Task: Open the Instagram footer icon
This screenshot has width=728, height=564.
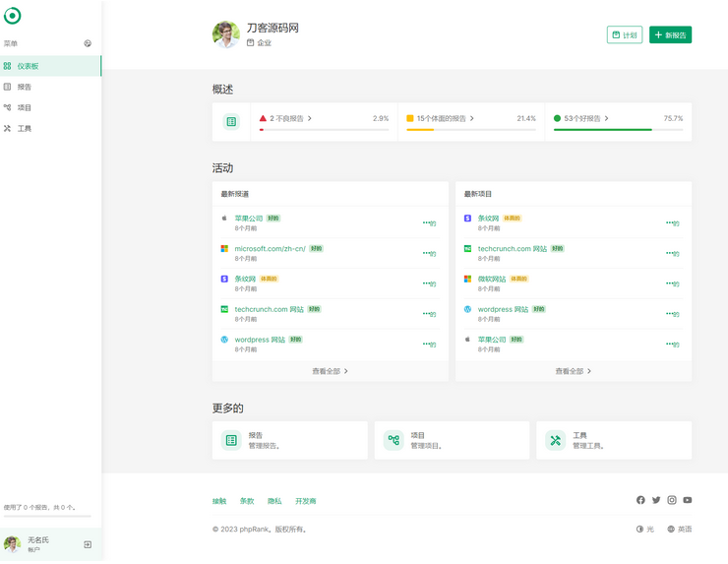Action: tap(672, 500)
